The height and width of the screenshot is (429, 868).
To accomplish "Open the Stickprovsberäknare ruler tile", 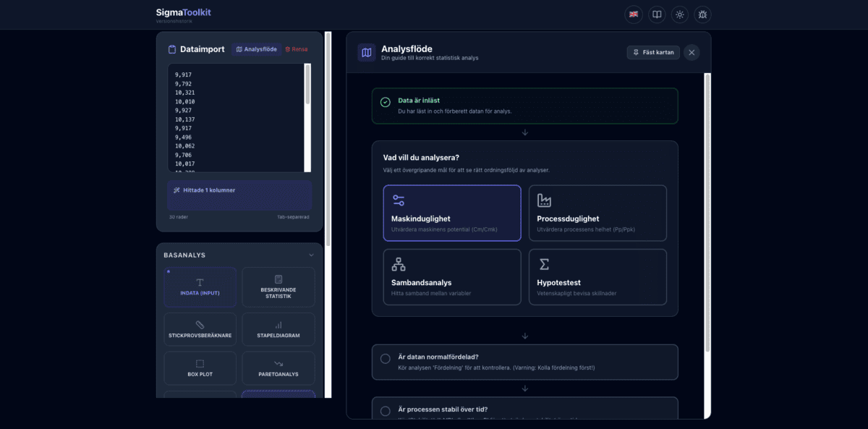I will pyautogui.click(x=200, y=329).
